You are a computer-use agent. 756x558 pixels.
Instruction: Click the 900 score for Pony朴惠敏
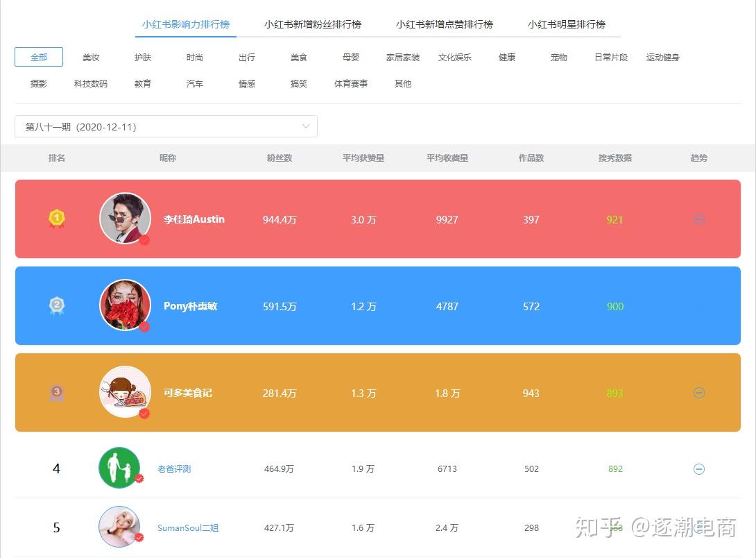[x=615, y=307]
